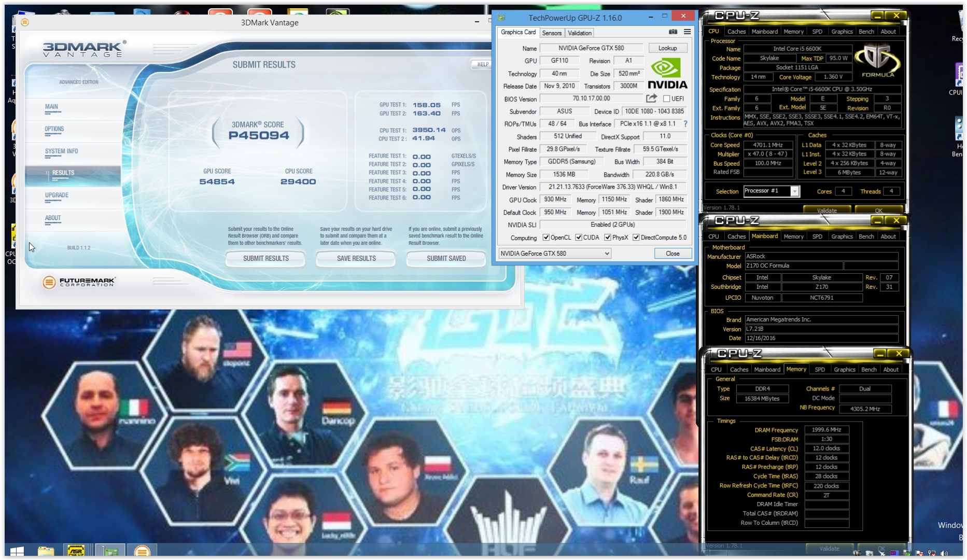Open SPD tab in top CPU-Z window
Viewport: 967px width, 560px height.
click(817, 32)
